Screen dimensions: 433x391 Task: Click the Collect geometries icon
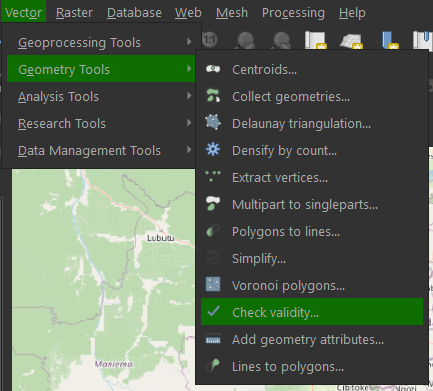pos(213,95)
